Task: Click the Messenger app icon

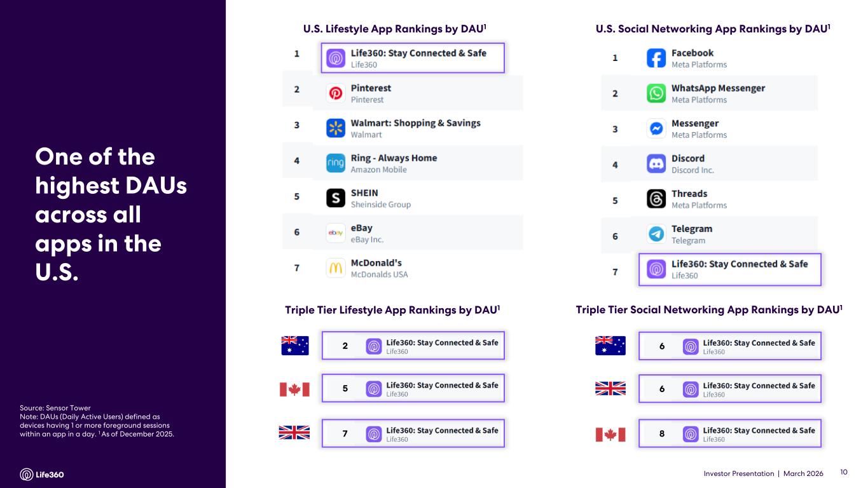Action: pos(656,129)
